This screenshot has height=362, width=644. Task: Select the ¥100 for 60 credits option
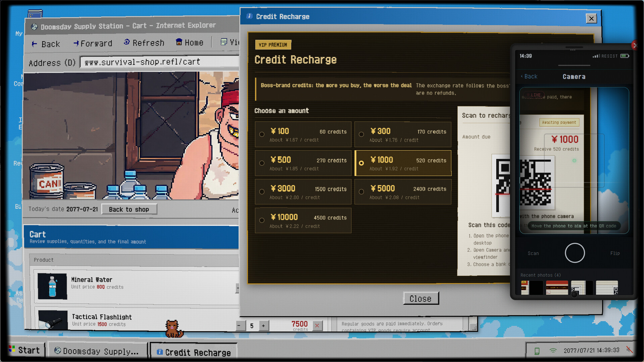pos(303,135)
